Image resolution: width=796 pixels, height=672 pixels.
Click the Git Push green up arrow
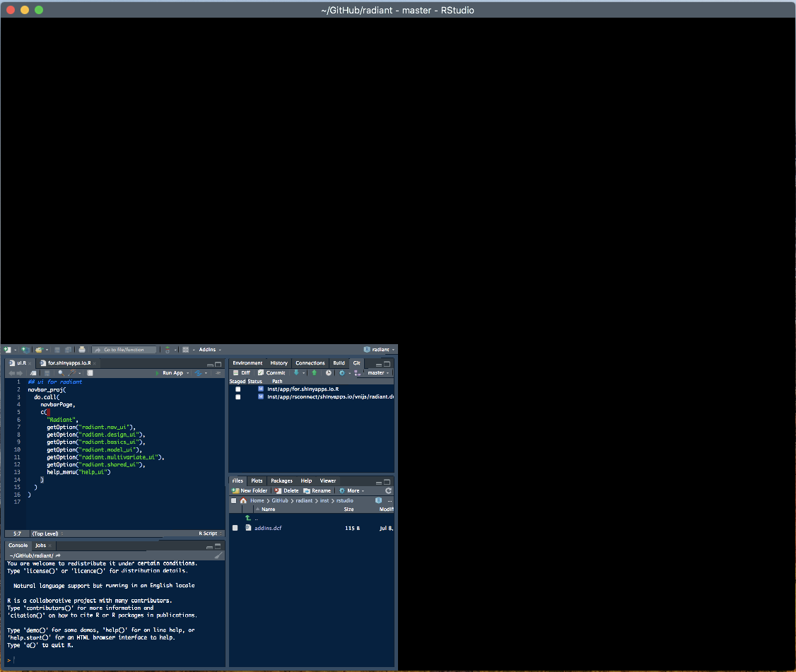(x=315, y=372)
